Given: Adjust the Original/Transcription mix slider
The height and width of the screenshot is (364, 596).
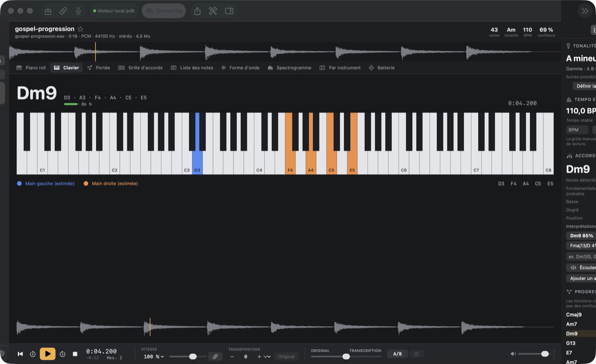Looking at the screenshot, I should click(x=346, y=357).
